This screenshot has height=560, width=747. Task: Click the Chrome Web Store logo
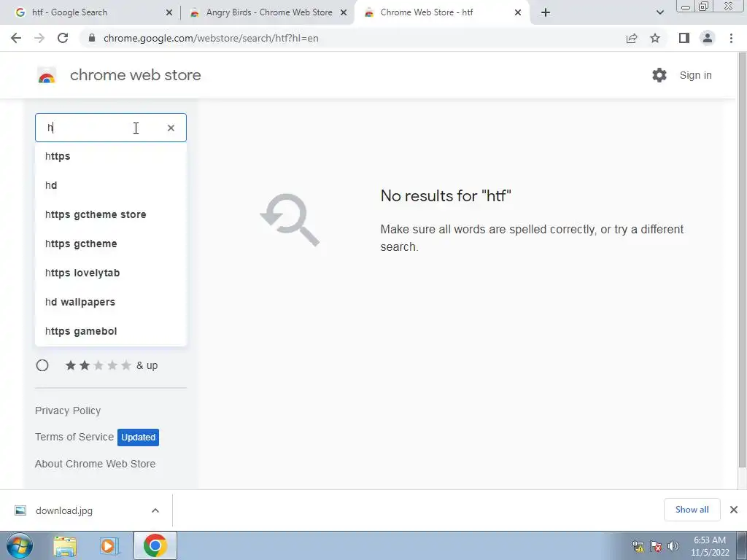47,75
